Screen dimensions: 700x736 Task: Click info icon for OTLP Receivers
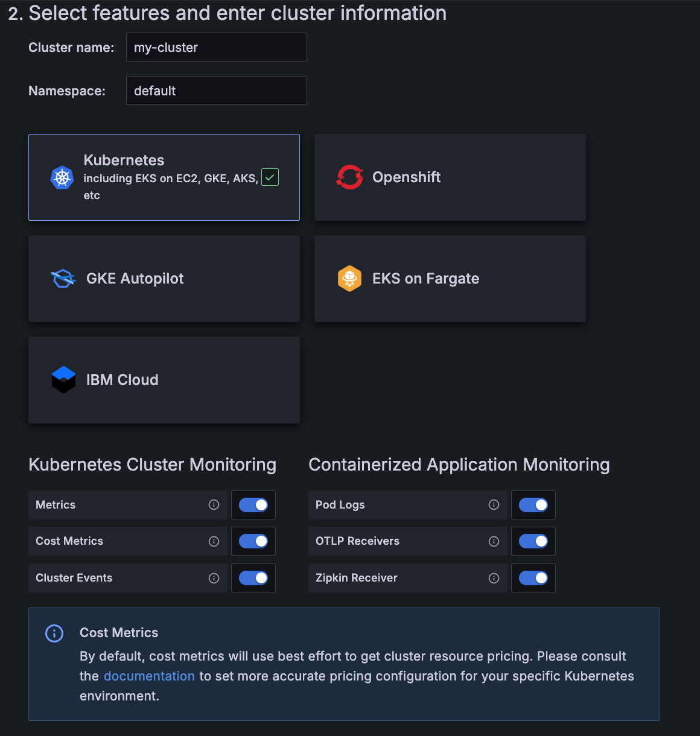point(494,541)
